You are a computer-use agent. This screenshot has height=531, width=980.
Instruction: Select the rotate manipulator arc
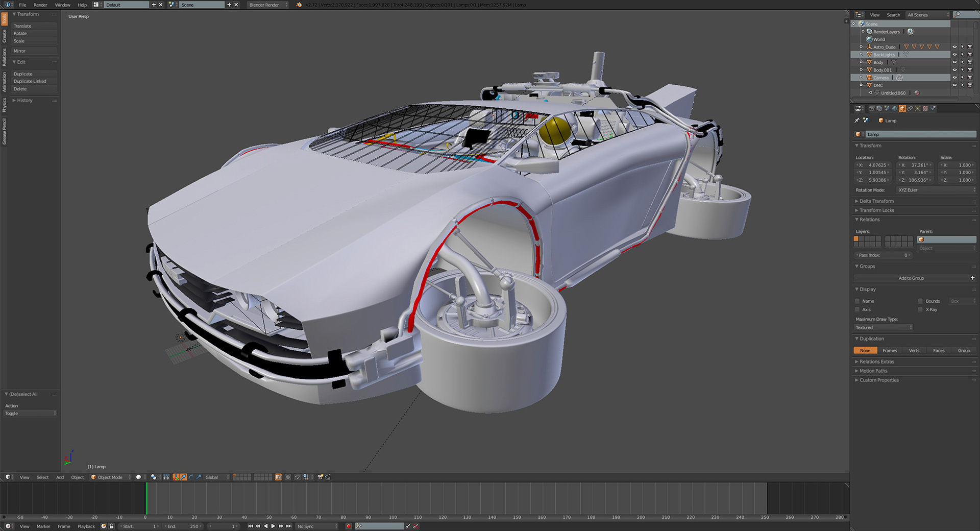191,477
